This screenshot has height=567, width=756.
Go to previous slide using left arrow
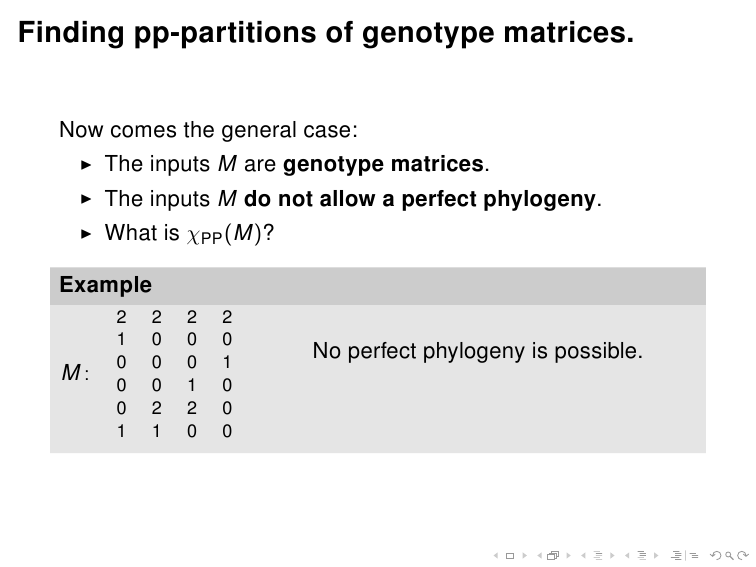[496, 555]
